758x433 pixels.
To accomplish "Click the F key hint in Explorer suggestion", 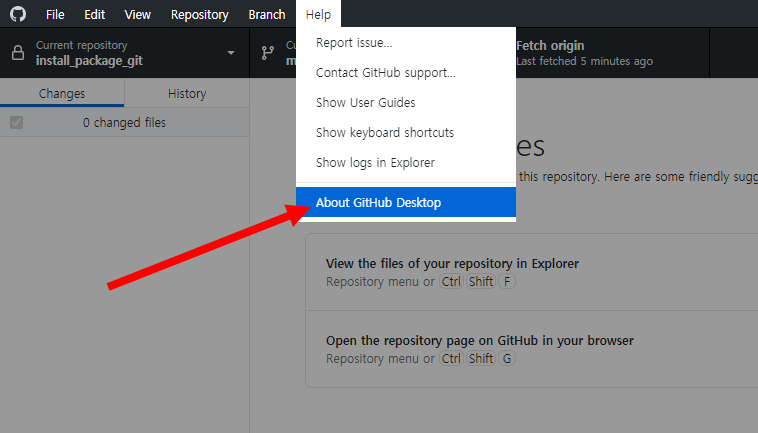I will click(507, 281).
